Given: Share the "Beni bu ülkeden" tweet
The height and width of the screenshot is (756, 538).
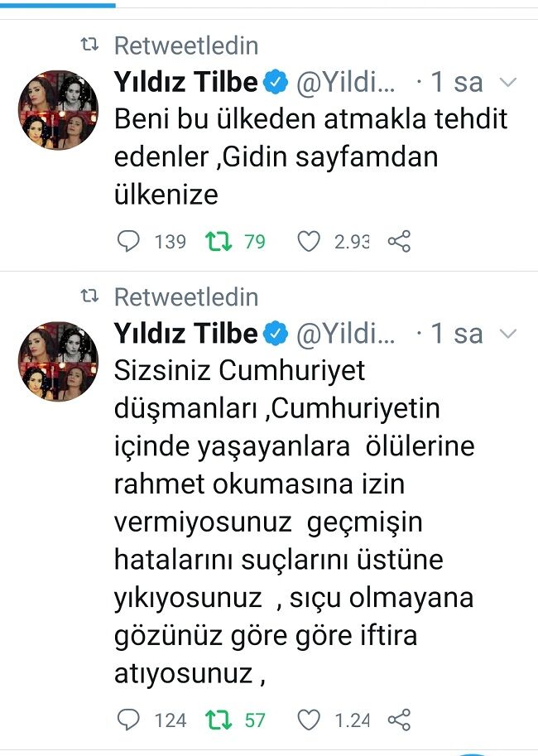Looking at the screenshot, I should tap(399, 241).
